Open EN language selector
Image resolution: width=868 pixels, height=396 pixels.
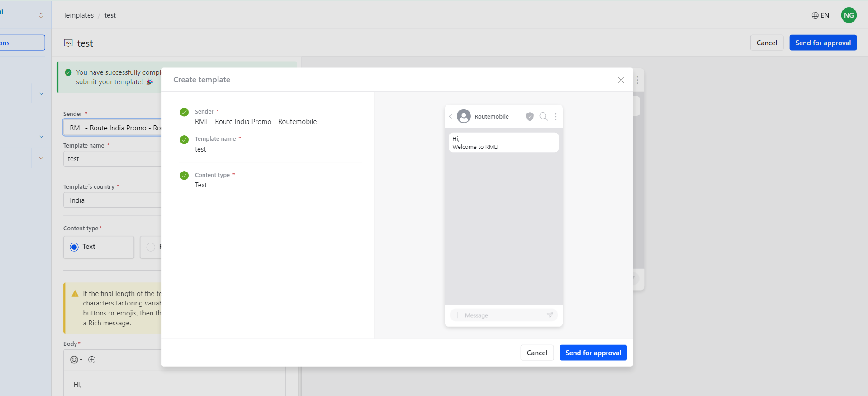click(x=820, y=15)
